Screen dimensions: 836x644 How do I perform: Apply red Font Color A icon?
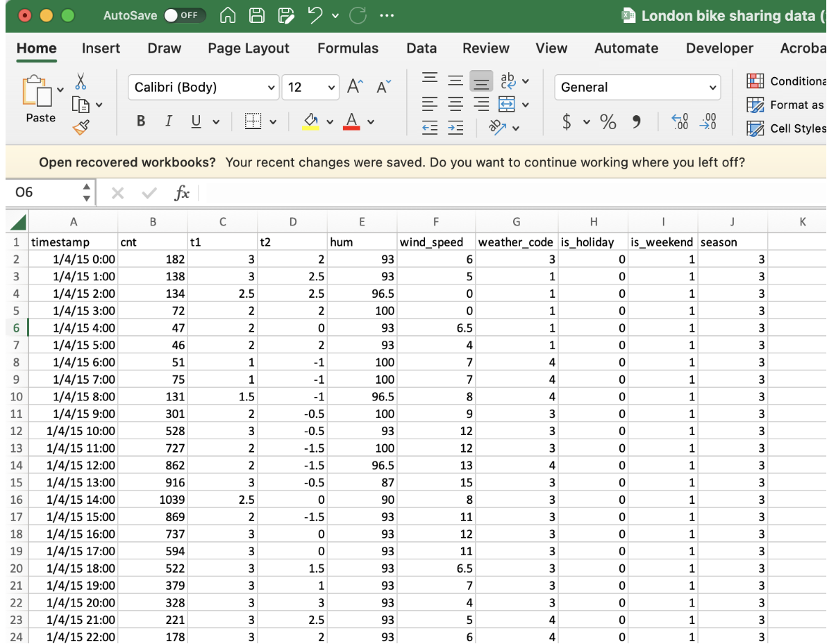click(351, 121)
